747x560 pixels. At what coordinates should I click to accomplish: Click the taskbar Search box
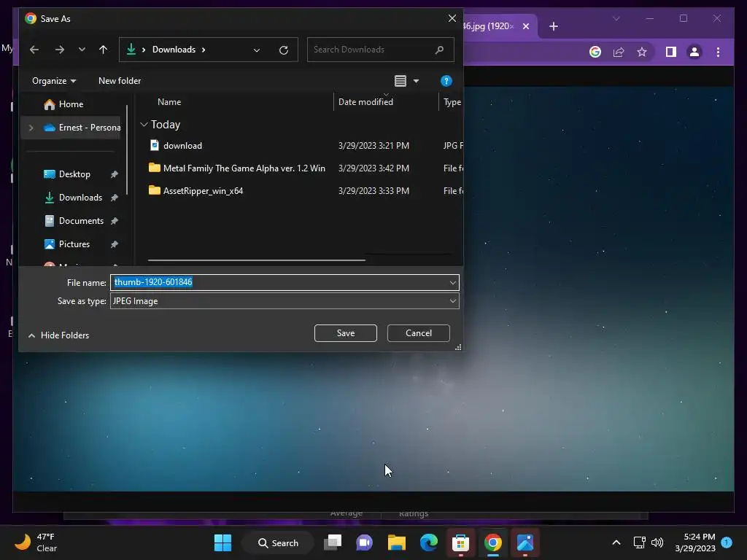[278, 542]
